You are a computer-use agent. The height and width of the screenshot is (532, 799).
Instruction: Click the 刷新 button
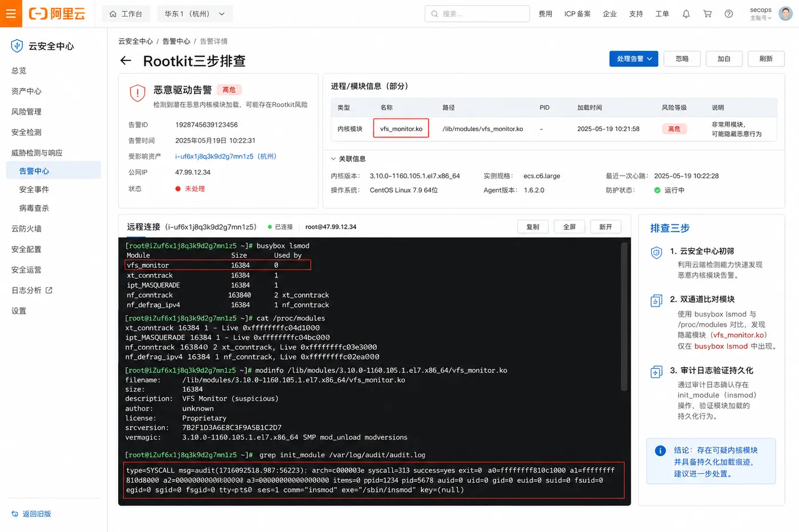[x=766, y=59]
